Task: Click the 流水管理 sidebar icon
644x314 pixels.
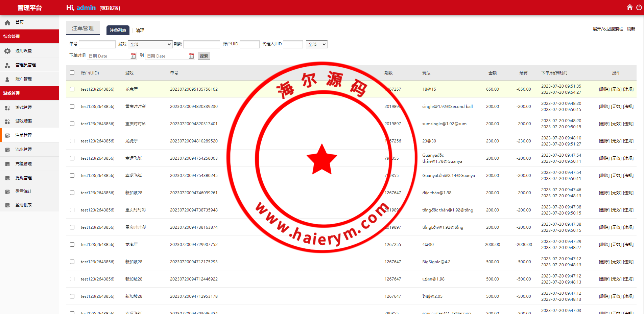Action: point(7,150)
